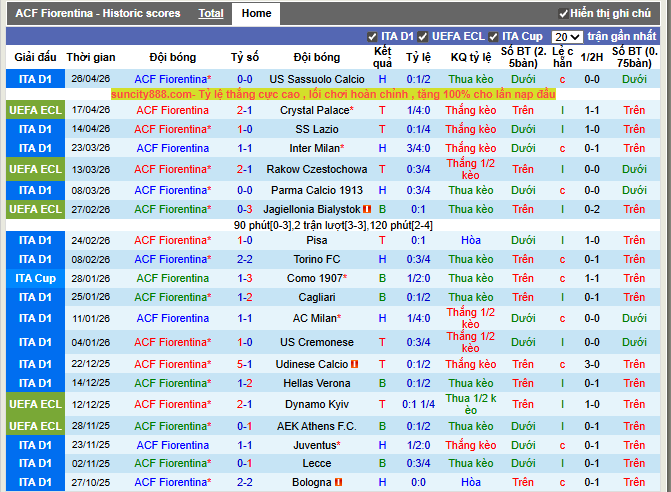The height and width of the screenshot is (492, 671).
Task: Click the red card icon next to Udinese Calcio
Action: click(x=354, y=364)
